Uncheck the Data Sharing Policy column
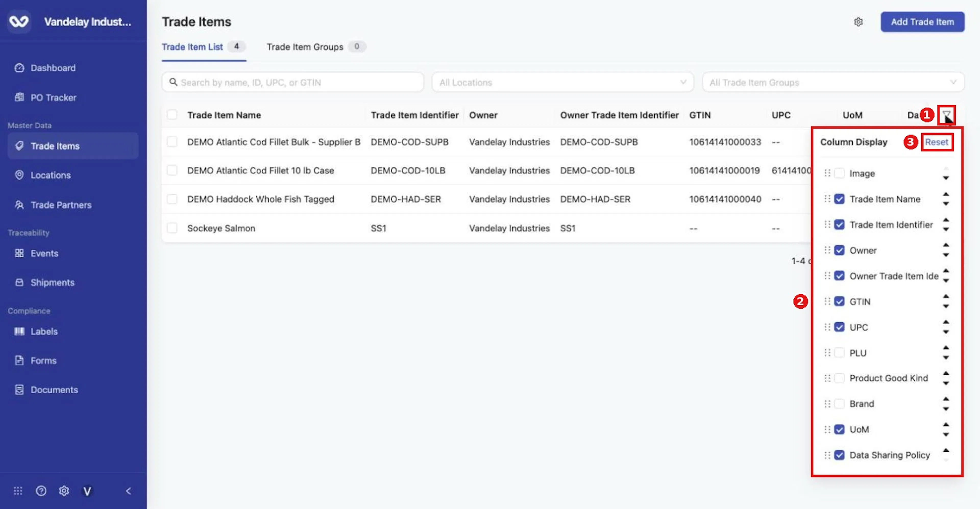This screenshot has width=980, height=509. click(x=839, y=455)
